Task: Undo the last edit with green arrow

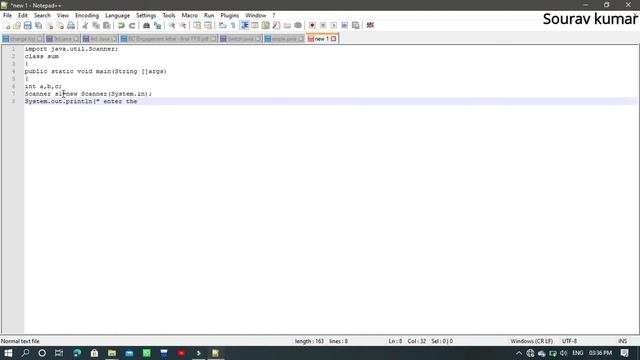Action: point(121,25)
